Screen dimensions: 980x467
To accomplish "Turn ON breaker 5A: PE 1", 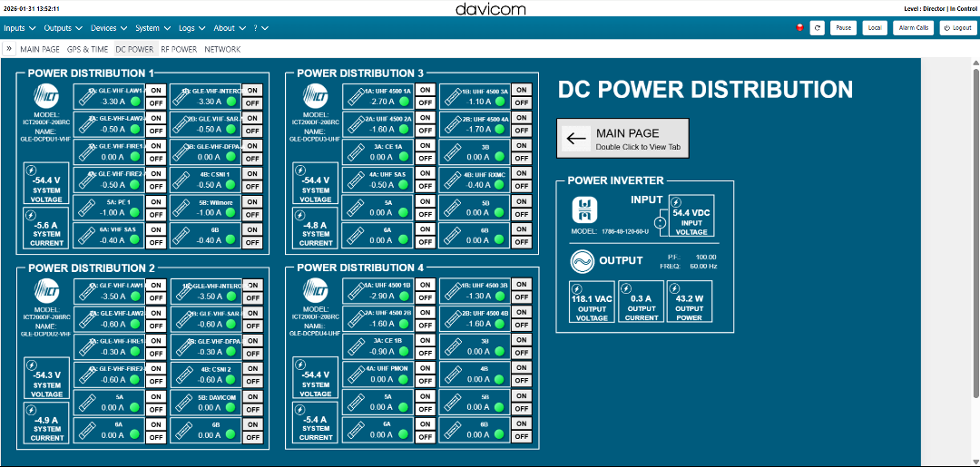I will click(x=156, y=201).
